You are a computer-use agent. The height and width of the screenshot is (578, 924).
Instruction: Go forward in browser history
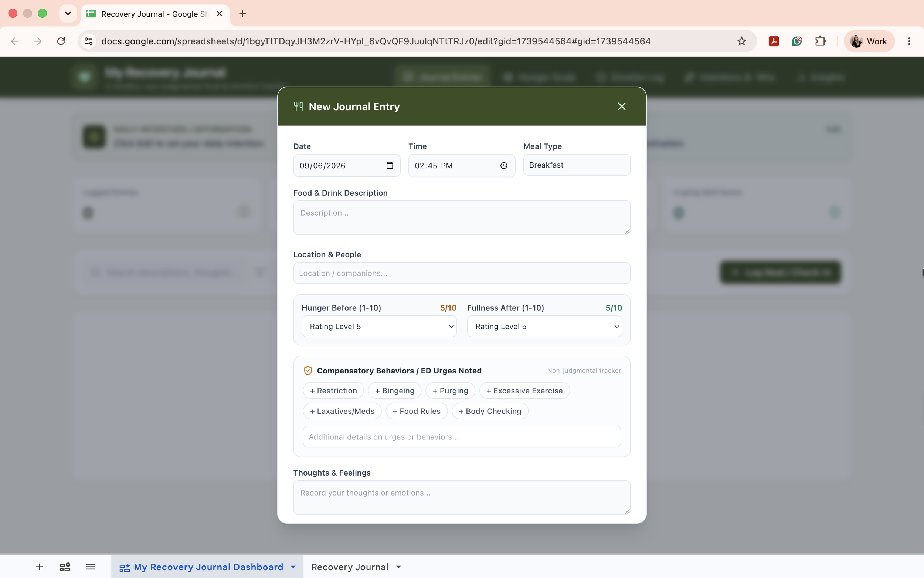(x=38, y=41)
